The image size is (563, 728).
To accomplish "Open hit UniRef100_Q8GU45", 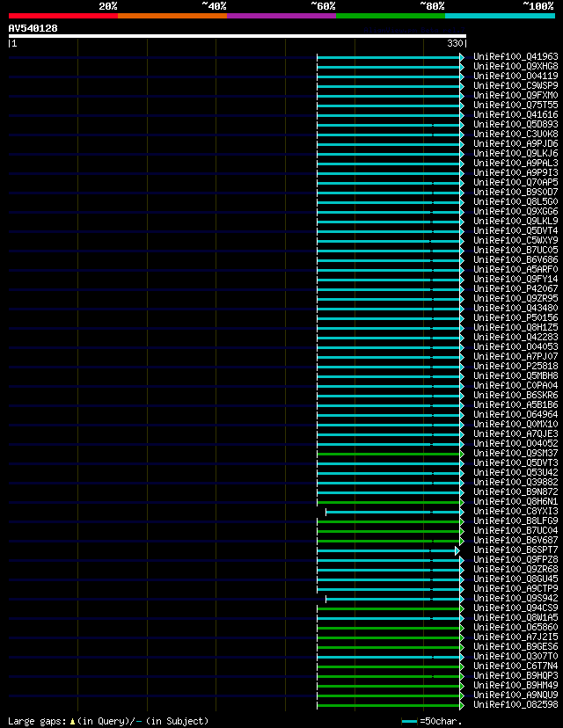I will click(515, 579).
